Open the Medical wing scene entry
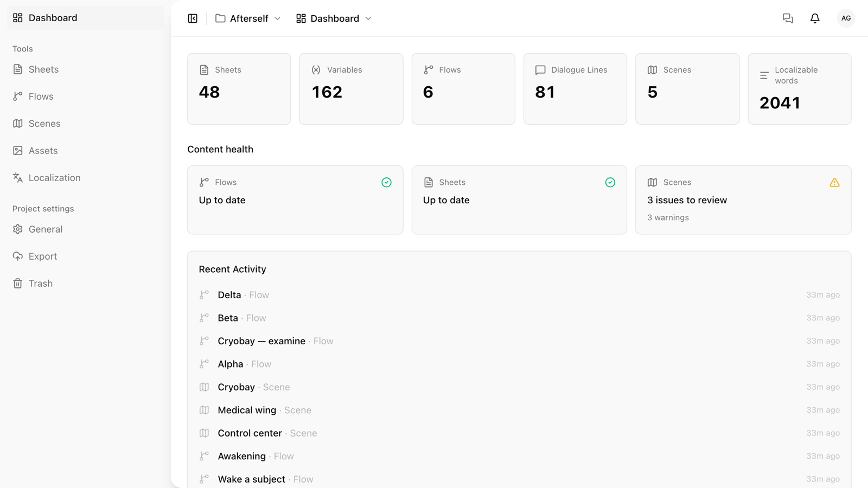The width and height of the screenshot is (868, 488). [519, 410]
